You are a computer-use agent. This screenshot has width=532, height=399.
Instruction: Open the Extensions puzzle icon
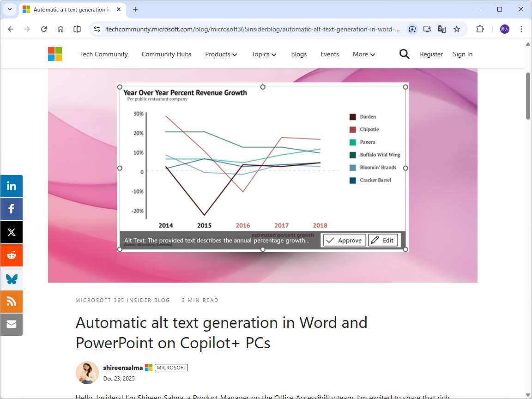click(480, 29)
